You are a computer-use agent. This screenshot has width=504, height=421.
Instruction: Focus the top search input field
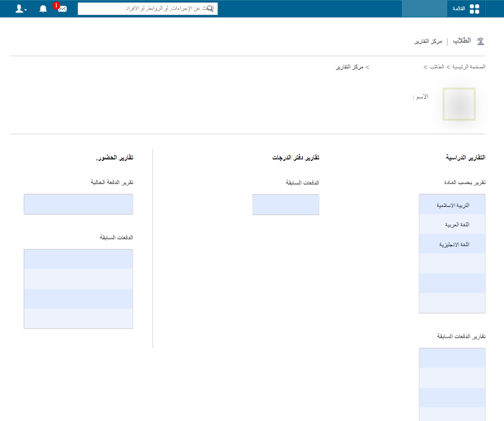coord(147,9)
